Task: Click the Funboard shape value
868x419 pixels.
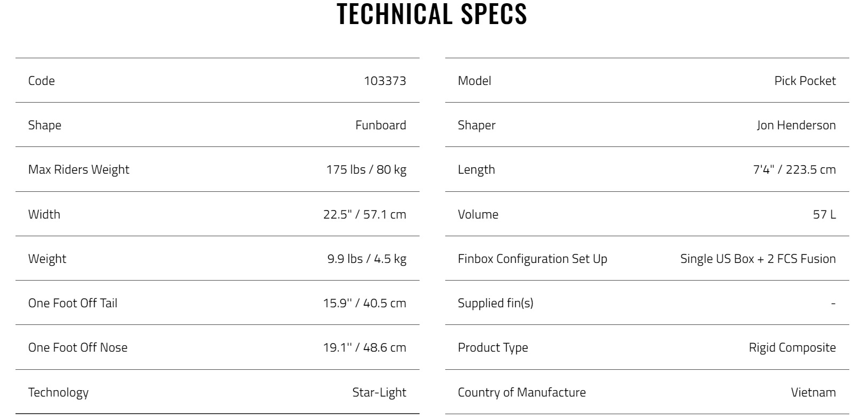Action: [x=381, y=125]
